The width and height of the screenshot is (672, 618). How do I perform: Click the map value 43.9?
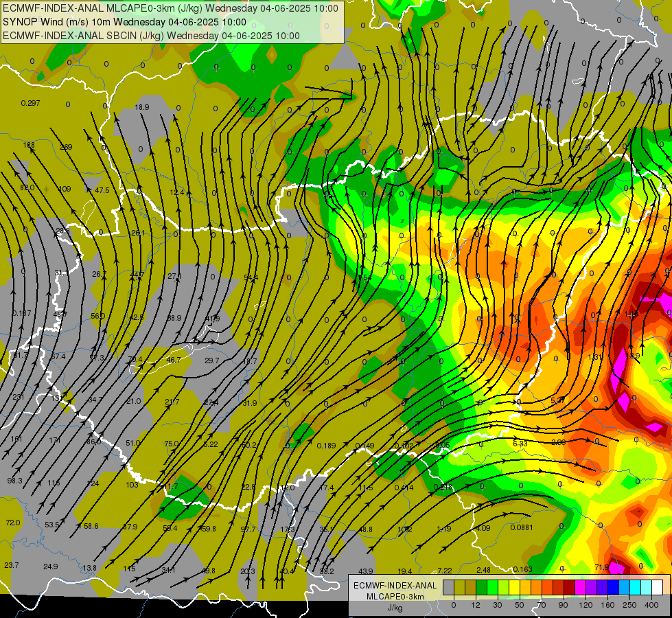(366, 571)
